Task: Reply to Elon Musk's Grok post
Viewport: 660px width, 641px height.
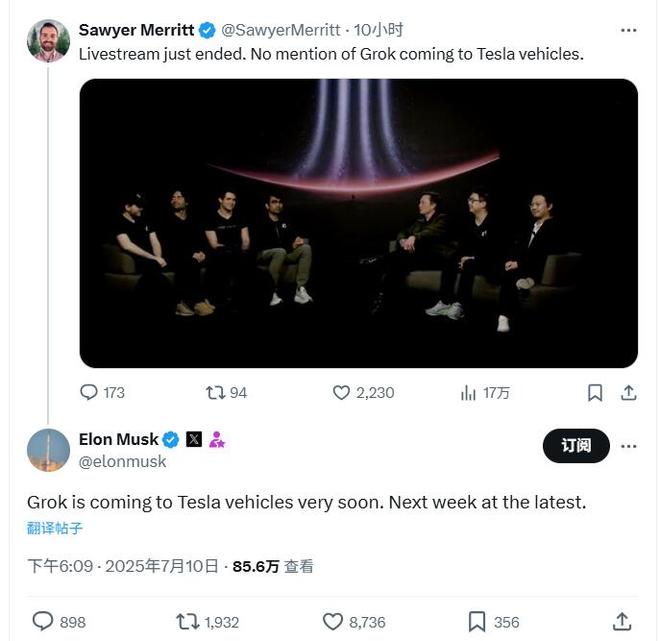Action: coord(43,622)
